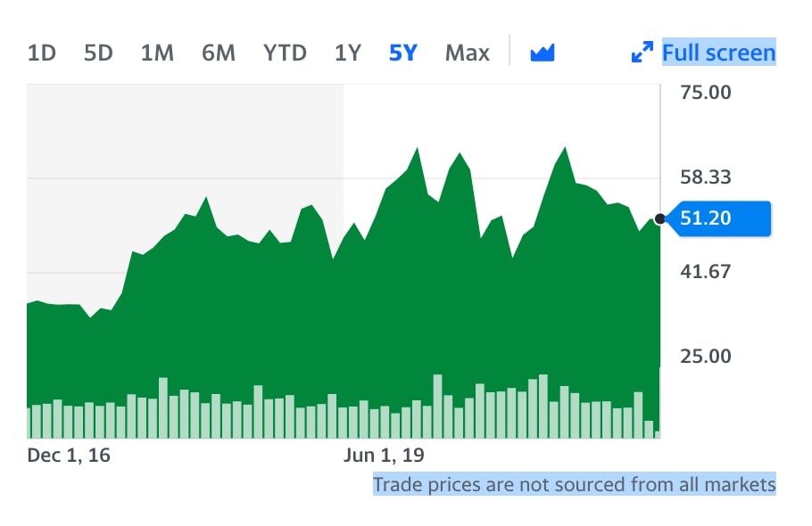
Task: Click the 41.67 axis label
Action: click(x=705, y=272)
